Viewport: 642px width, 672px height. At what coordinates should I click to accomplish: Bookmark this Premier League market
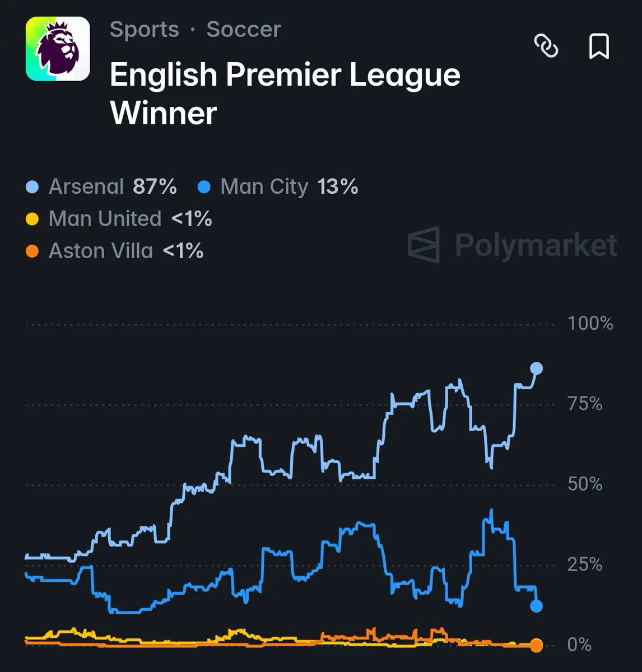(599, 46)
